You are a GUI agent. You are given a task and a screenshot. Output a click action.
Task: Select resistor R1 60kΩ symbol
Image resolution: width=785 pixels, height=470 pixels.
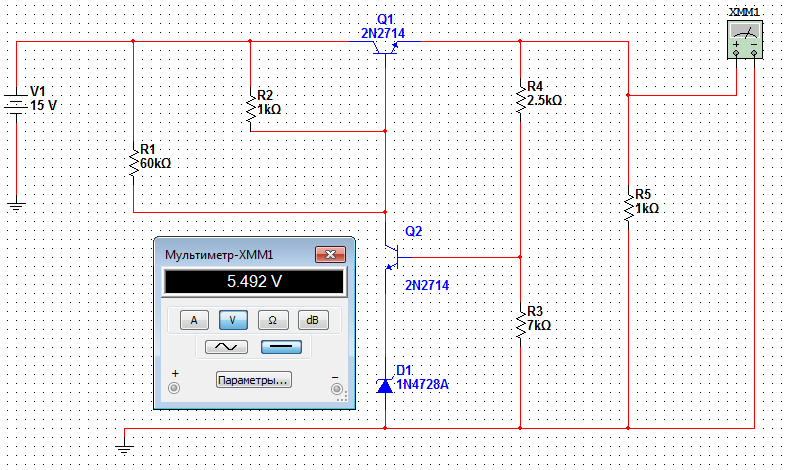click(133, 162)
